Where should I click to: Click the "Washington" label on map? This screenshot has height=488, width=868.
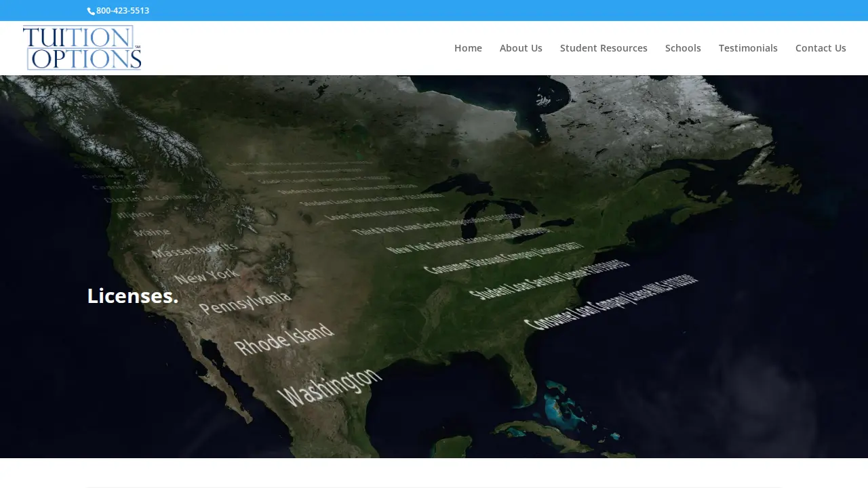330,386
